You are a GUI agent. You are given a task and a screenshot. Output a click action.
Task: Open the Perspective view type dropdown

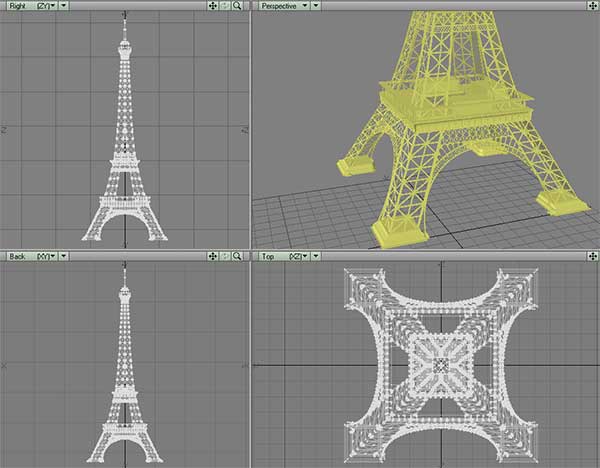coord(284,5)
